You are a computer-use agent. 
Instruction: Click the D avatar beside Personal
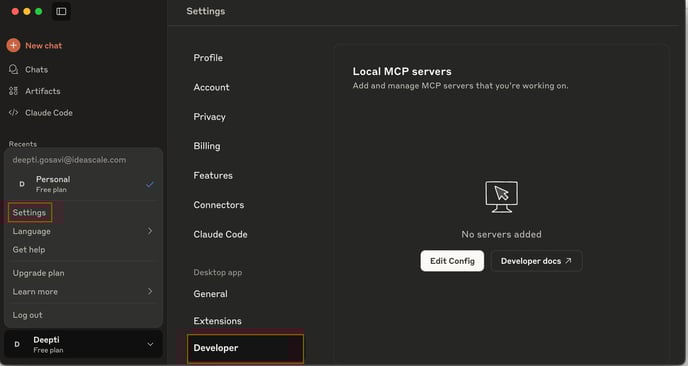tap(22, 184)
